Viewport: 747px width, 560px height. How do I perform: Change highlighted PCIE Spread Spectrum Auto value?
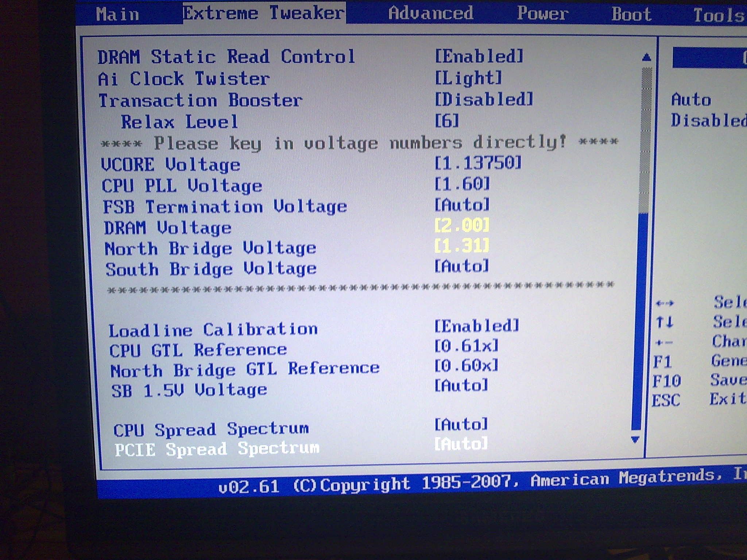[x=461, y=444]
